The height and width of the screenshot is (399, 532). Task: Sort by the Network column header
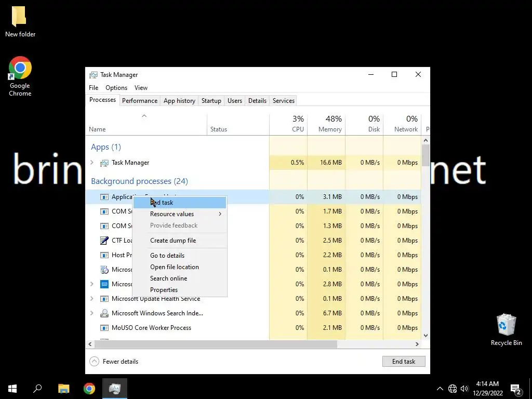click(x=403, y=124)
